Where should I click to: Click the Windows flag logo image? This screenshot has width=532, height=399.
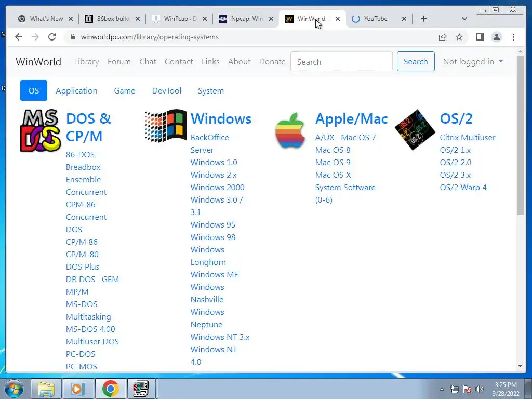(166, 126)
